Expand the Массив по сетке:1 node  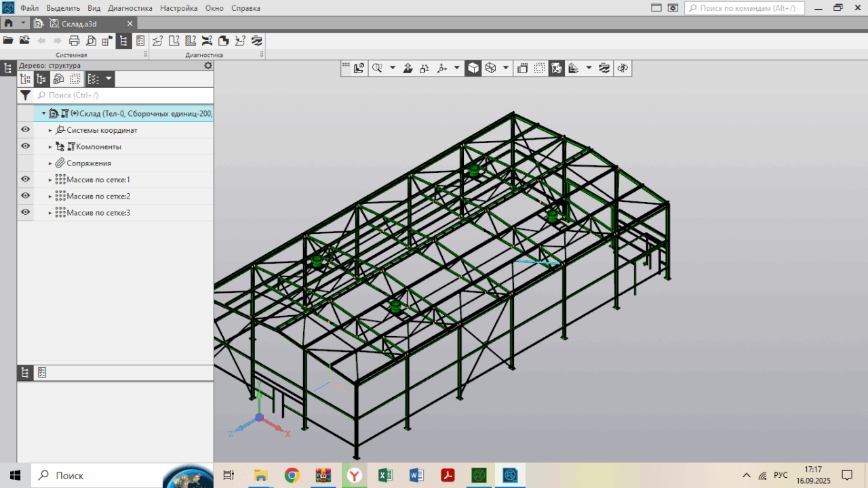[50, 180]
